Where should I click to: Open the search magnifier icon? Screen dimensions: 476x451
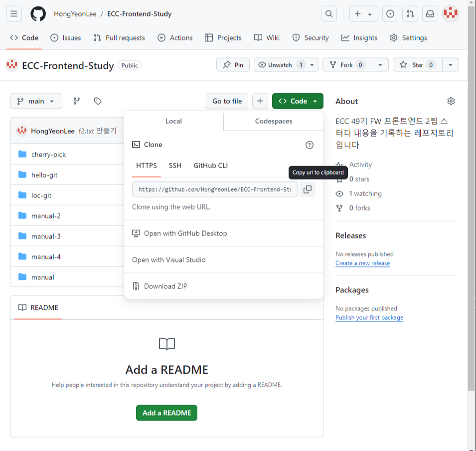click(x=329, y=13)
